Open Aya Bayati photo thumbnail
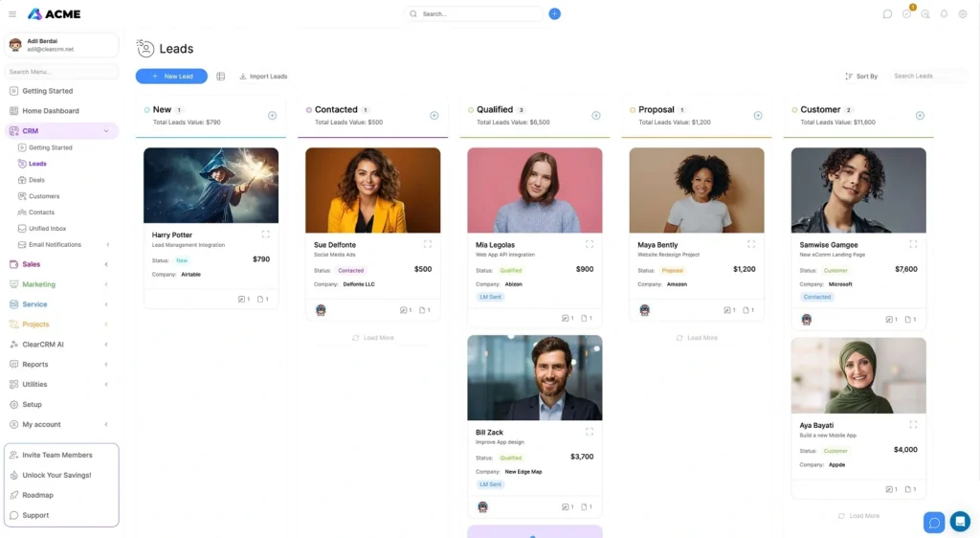Viewport: 980px width, 538px height. click(x=858, y=375)
